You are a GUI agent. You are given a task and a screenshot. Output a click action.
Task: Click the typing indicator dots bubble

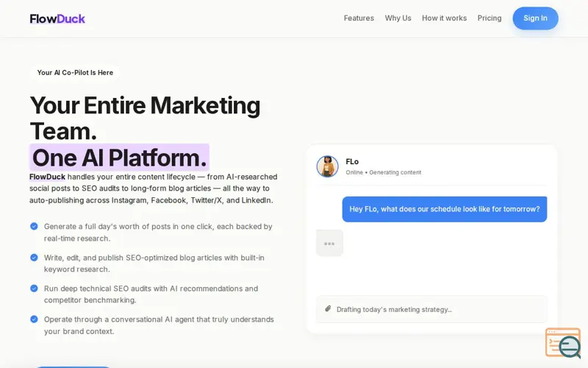329,244
